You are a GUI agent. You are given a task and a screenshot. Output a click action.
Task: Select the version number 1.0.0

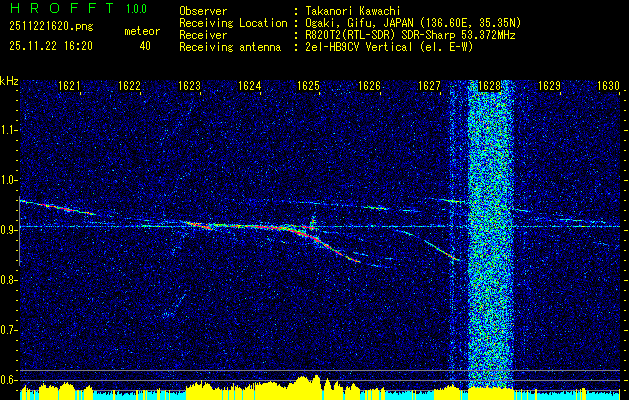(x=136, y=8)
